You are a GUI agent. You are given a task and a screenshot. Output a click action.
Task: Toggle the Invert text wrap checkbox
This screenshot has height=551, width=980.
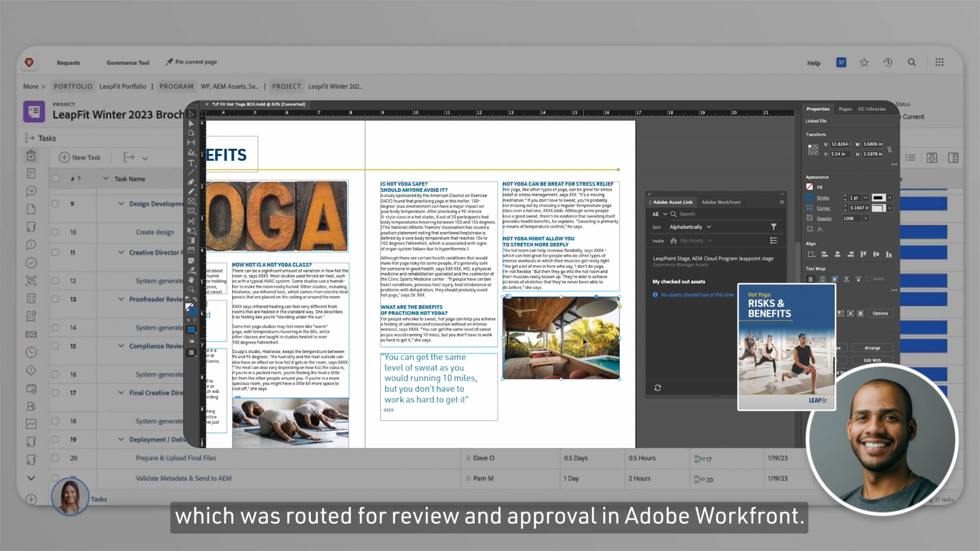click(869, 279)
